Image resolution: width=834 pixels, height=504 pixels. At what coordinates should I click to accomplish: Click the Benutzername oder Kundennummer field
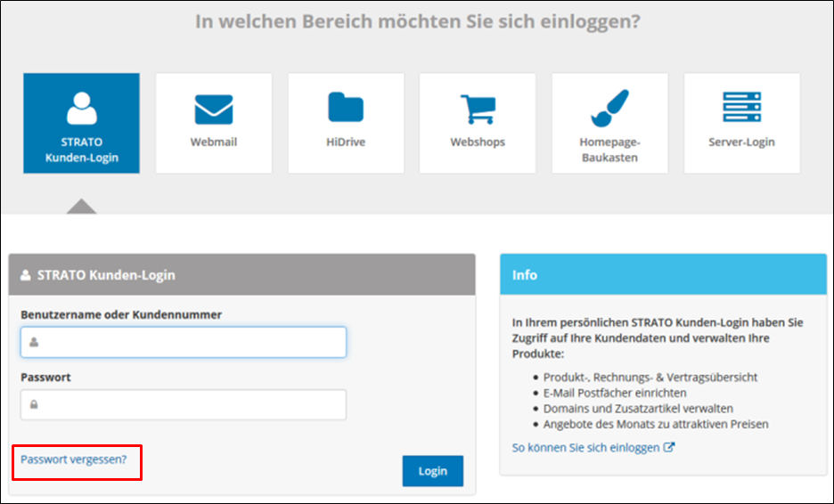(184, 342)
